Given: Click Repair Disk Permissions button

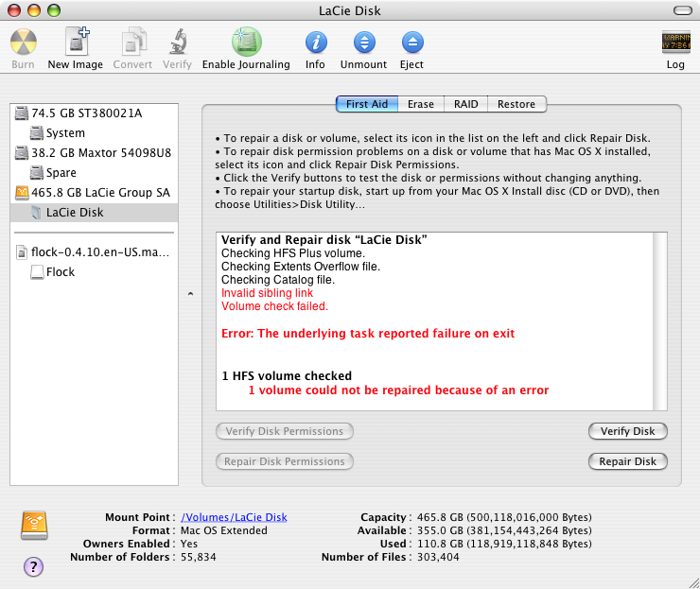Looking at the screenshot, I should point(285,461).
